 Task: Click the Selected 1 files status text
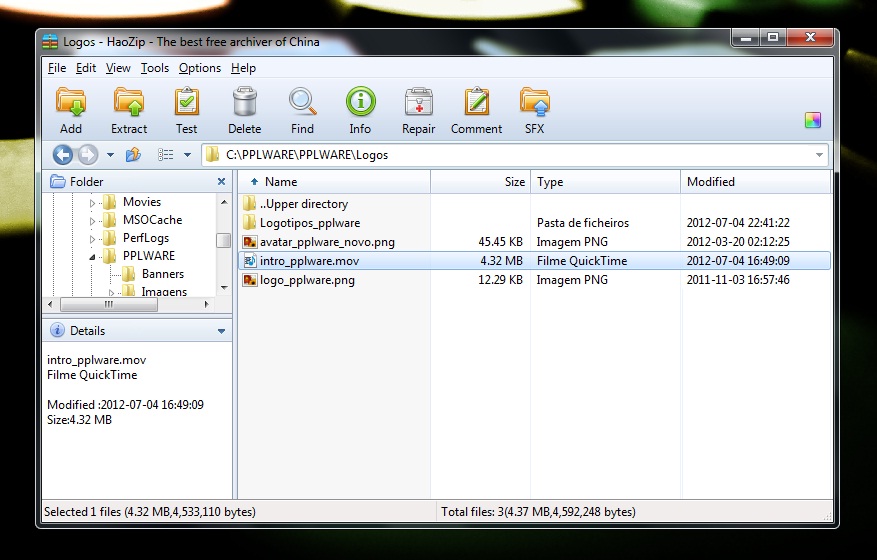click(x=149, y=511)
